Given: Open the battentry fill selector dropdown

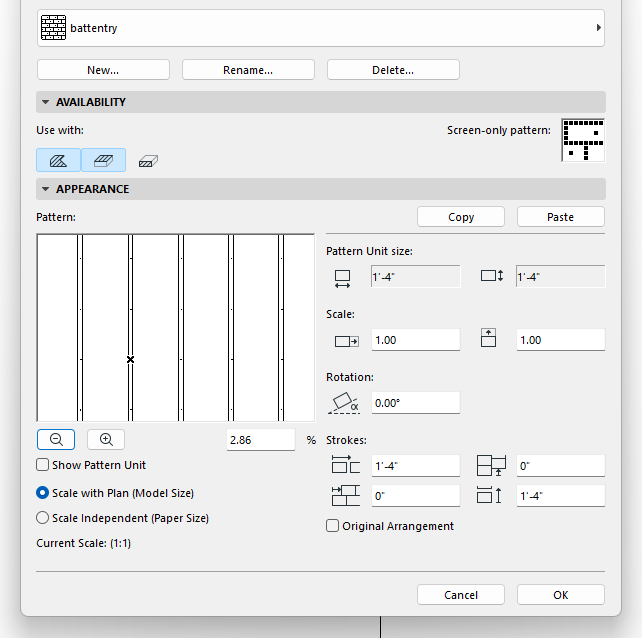Looking at the screenshot, I should [321, 28].
